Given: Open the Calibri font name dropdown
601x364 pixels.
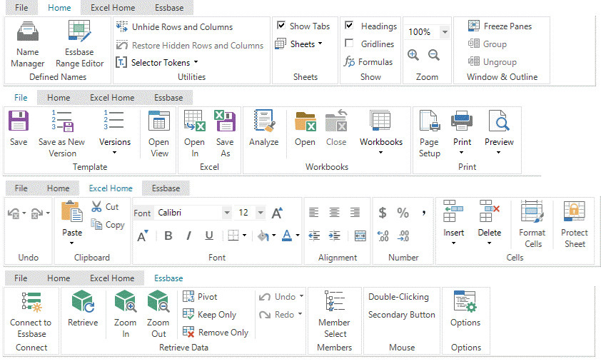Looking at the screenshot, I should tap(227, 213).
